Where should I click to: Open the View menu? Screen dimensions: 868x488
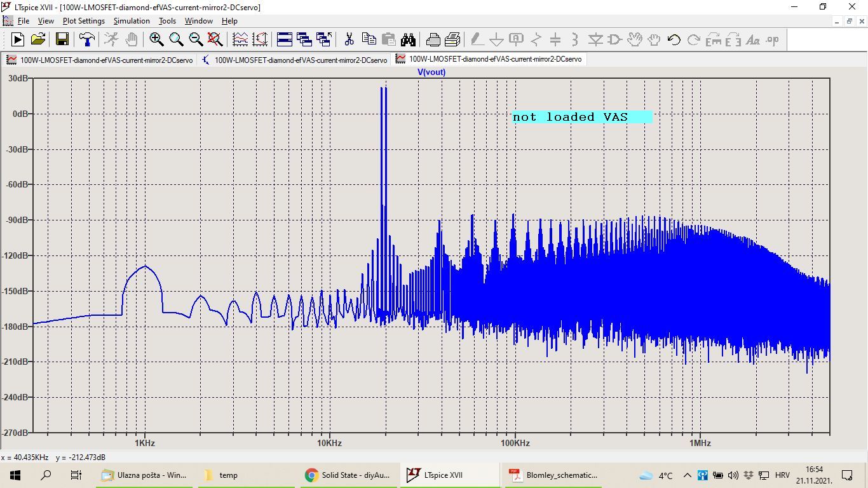click(46, 21)
